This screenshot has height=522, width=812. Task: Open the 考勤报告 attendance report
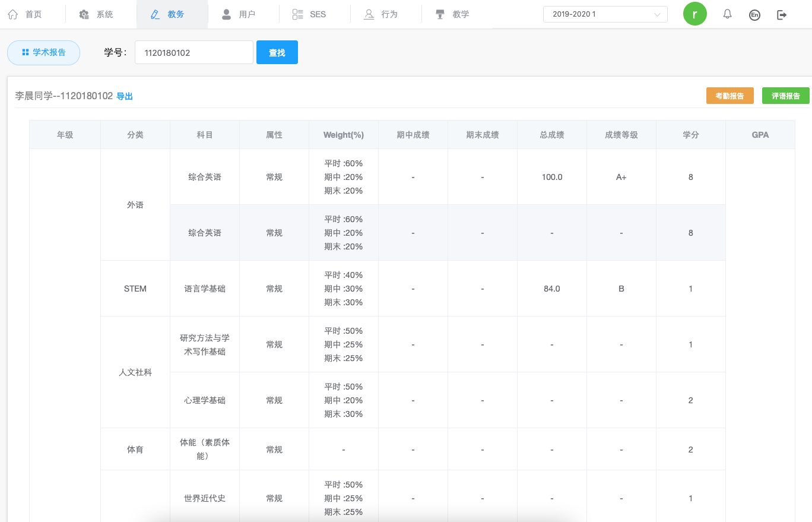729,96
